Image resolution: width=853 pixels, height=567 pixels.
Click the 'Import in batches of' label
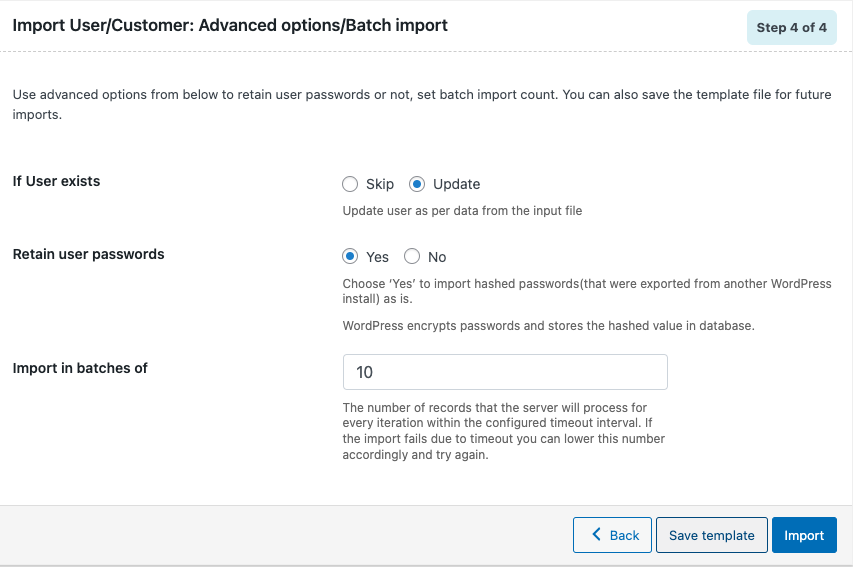80,368
